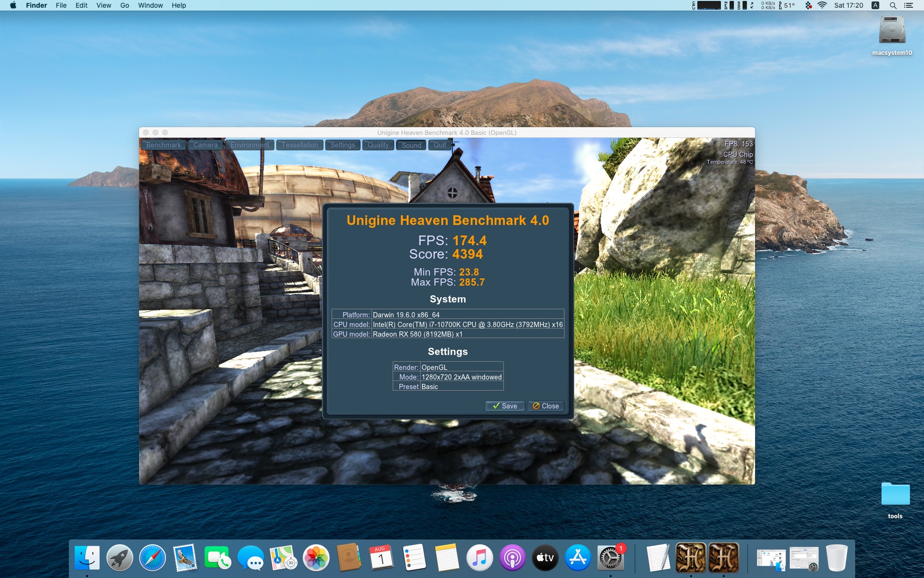The height and width of the screenshot is (578, 924).
Task: Click the Spotlight search magnifier
Action: 893,5
